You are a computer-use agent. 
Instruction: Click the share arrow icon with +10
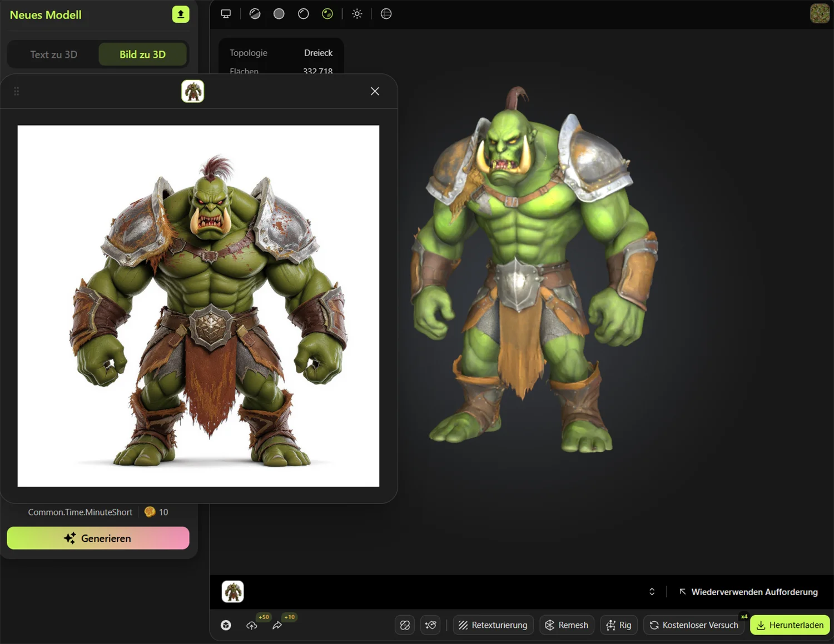point(277,625)
